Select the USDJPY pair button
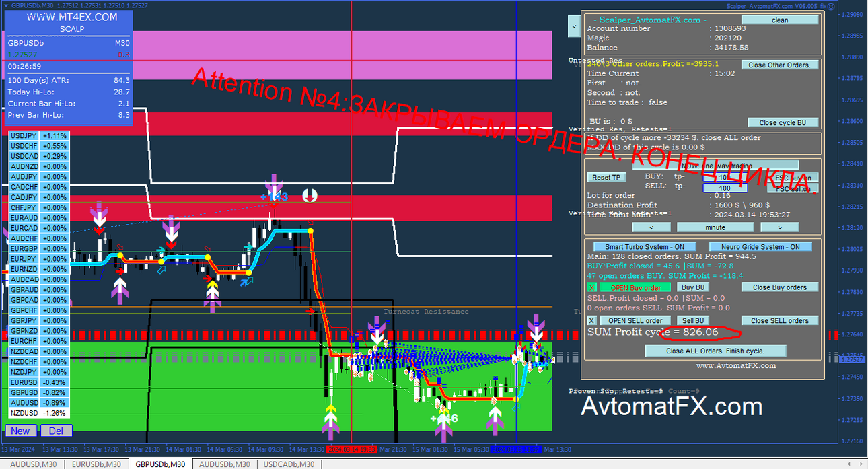This screenshot has width=868, height=469. 24,135
